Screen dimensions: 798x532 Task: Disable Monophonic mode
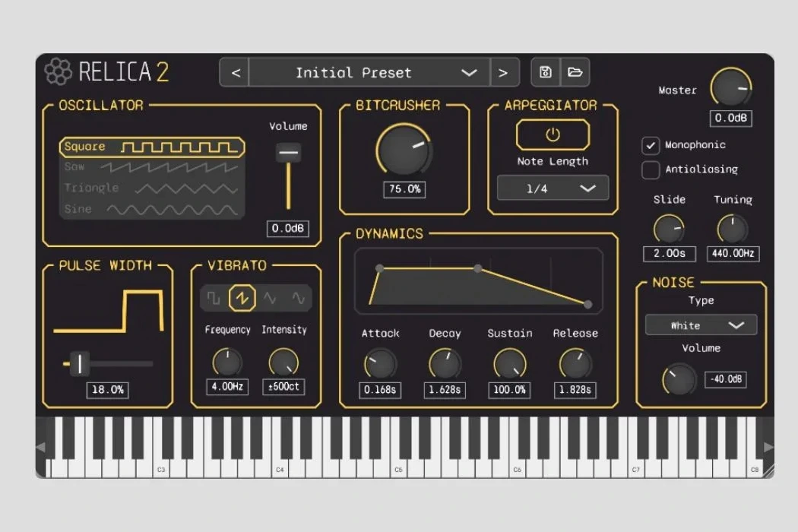point(651,144)
